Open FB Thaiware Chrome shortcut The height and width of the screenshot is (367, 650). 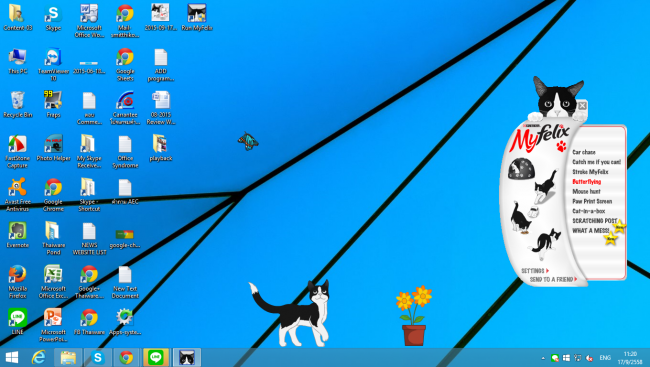click(x=89, y=322)
